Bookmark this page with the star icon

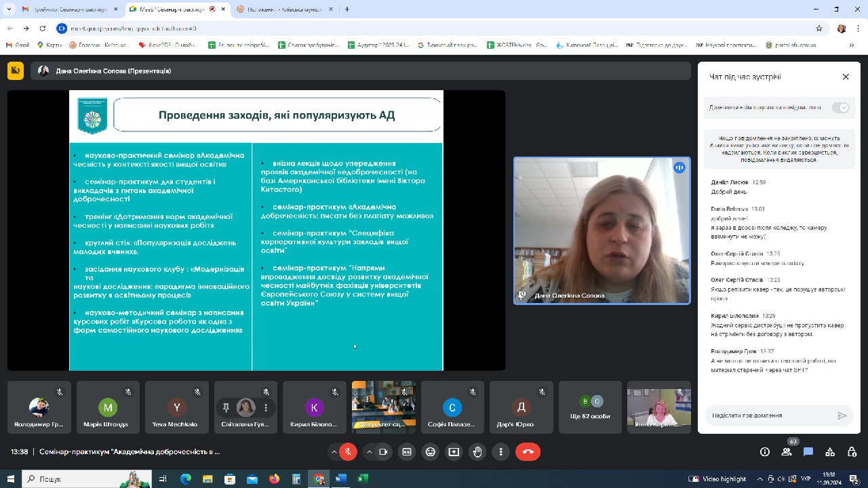[x=819, y=28]
